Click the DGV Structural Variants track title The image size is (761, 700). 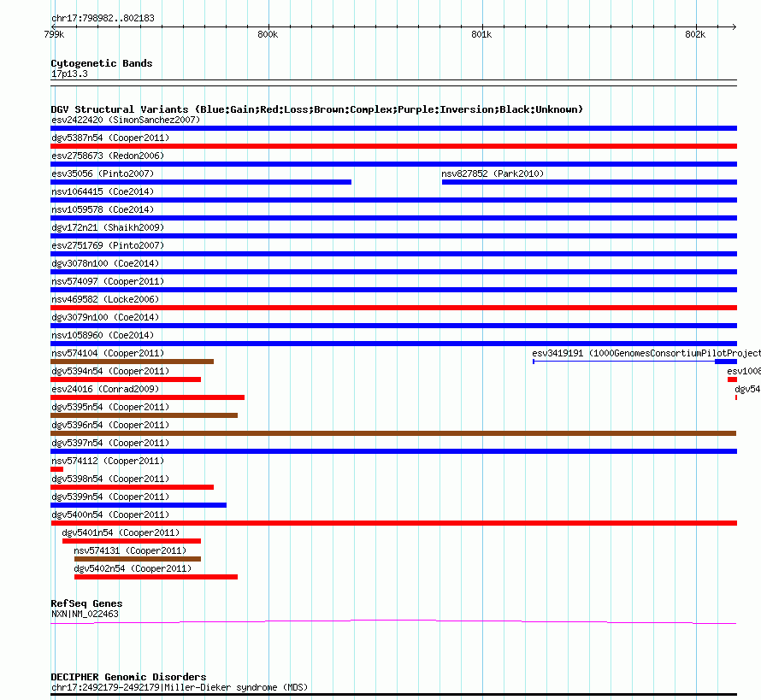316,109
